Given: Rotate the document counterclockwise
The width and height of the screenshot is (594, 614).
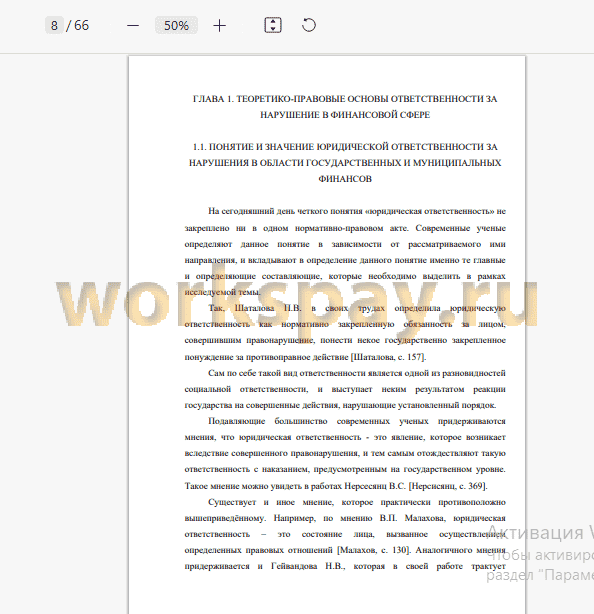Looking at the screenshot, I should tap(309, 25).
